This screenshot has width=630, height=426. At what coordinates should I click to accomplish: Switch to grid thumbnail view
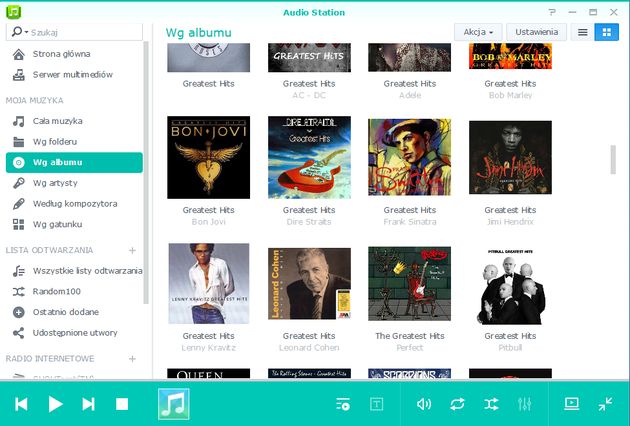[x=607, y=32]
